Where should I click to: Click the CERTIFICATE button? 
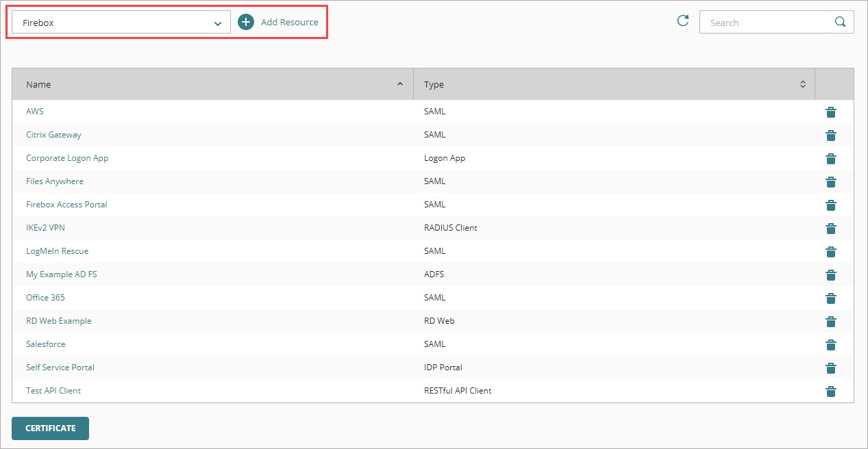tap(50, 428)
